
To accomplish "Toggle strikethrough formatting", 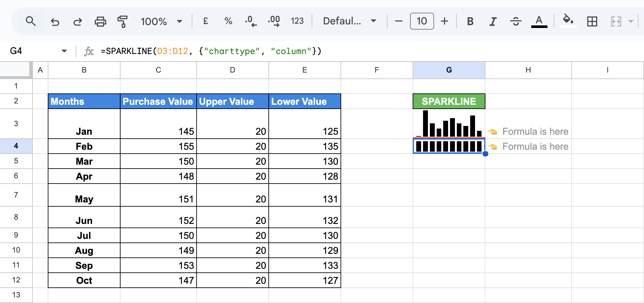I will point(516,21).
